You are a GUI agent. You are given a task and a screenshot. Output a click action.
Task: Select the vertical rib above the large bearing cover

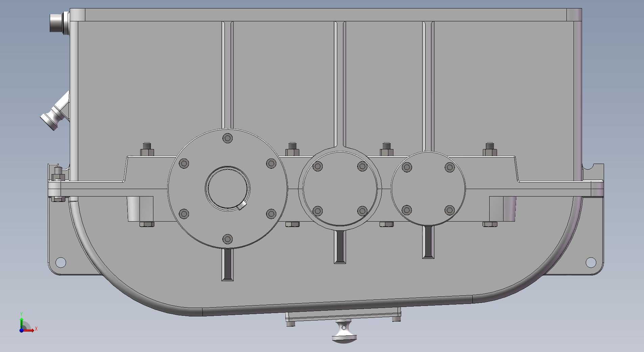pos(227,75)
